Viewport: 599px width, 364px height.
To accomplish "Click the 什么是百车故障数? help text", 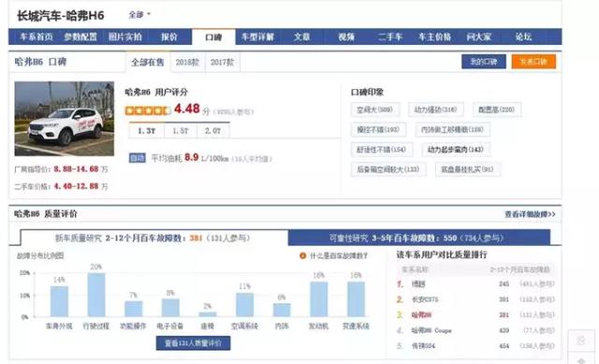I will (x=339, y=255).
